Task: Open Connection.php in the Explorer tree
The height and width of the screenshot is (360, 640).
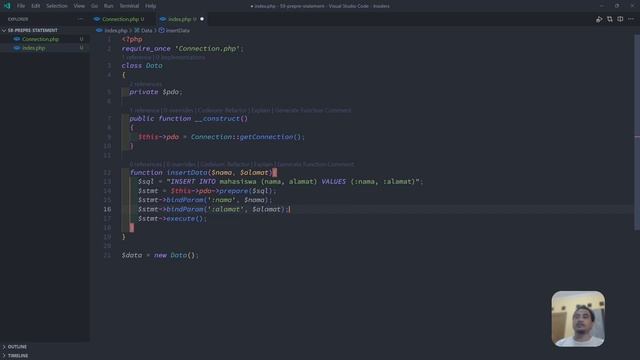Action: 40,39
